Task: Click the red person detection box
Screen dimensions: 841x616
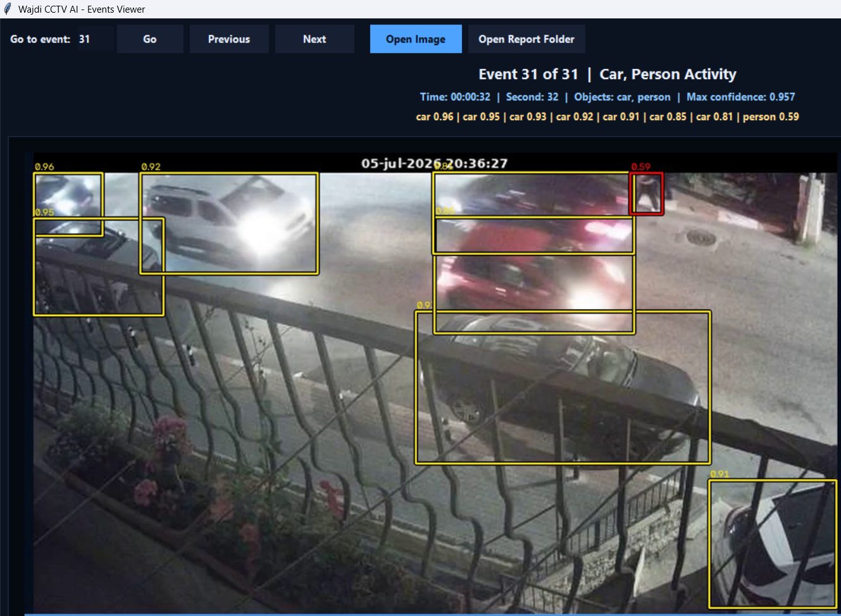Action: pyautogui.click(x=646, y=194)
